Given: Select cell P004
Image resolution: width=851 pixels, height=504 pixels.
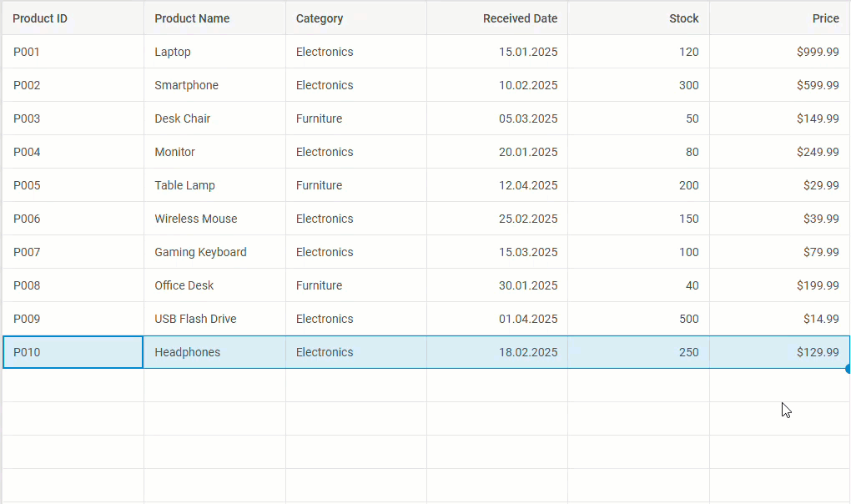Looking at the screenshot, I should coord(73,152).
